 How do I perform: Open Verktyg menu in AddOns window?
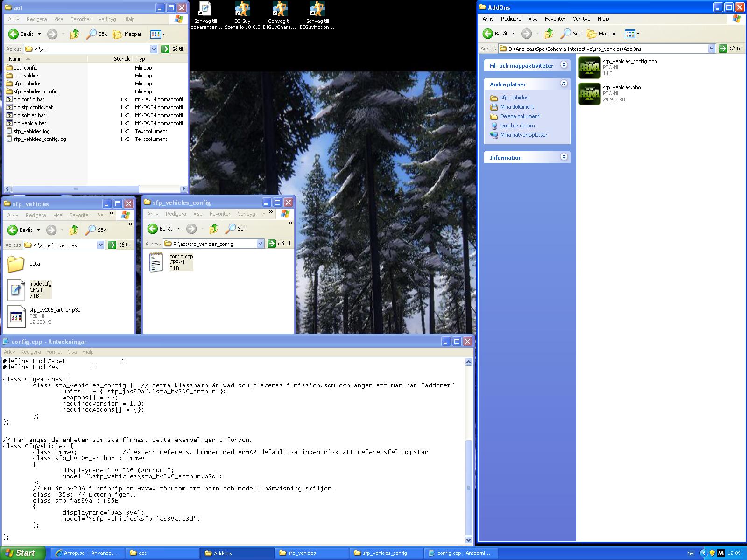[581, 19]
